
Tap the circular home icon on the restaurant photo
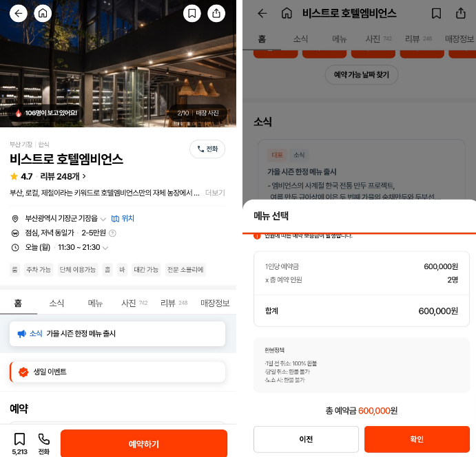tap(43, 13)
